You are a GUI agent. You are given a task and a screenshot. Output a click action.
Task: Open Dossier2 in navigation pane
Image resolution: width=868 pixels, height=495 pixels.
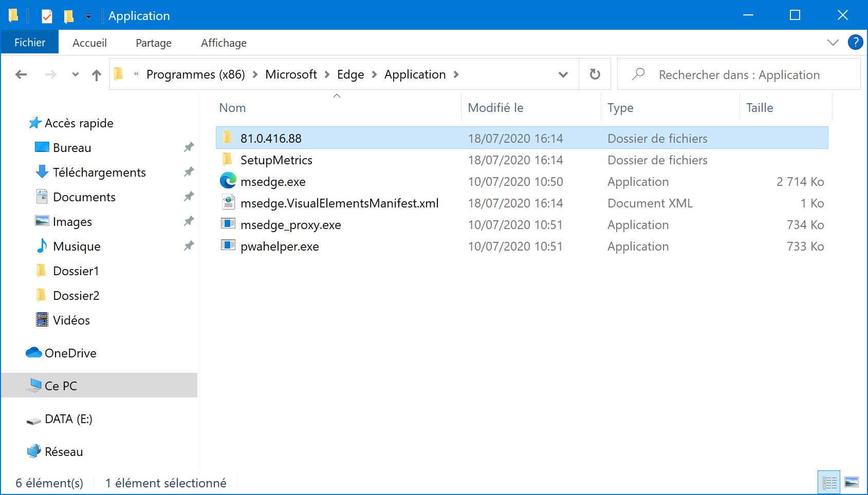76,296
